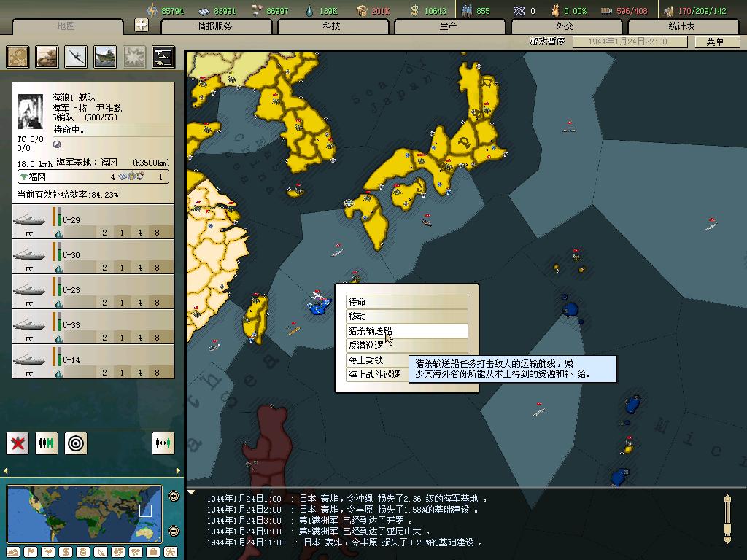Screen dimensions: 747x560
Task: Switch to area map mode icon
Action: coord(136,552)
